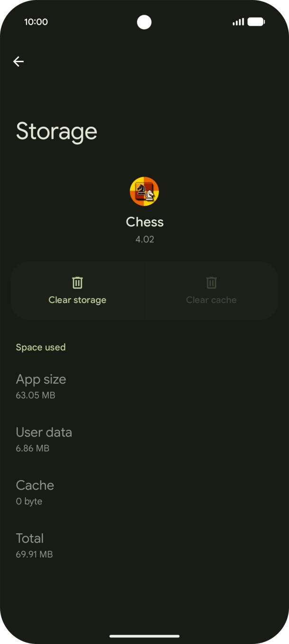Select the User data entry
The image size is (289, 644).
click(x=44, y=432)
